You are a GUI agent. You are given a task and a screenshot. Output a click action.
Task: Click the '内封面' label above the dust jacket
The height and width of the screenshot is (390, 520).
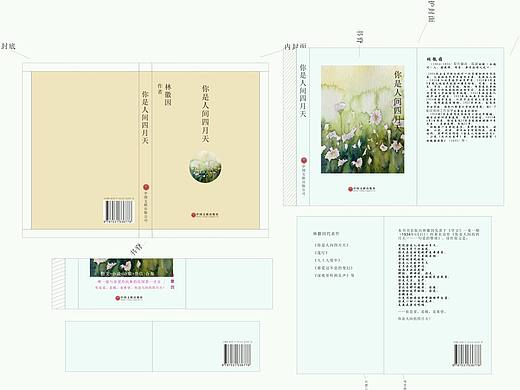pos(295,46)
